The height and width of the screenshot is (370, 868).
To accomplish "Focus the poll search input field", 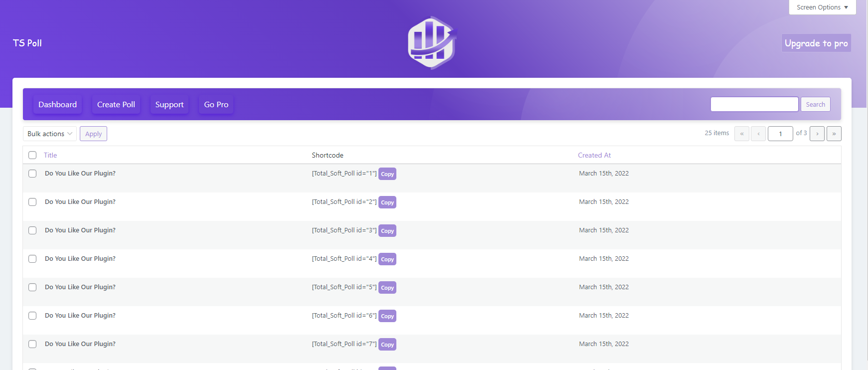I will point(754,104).
